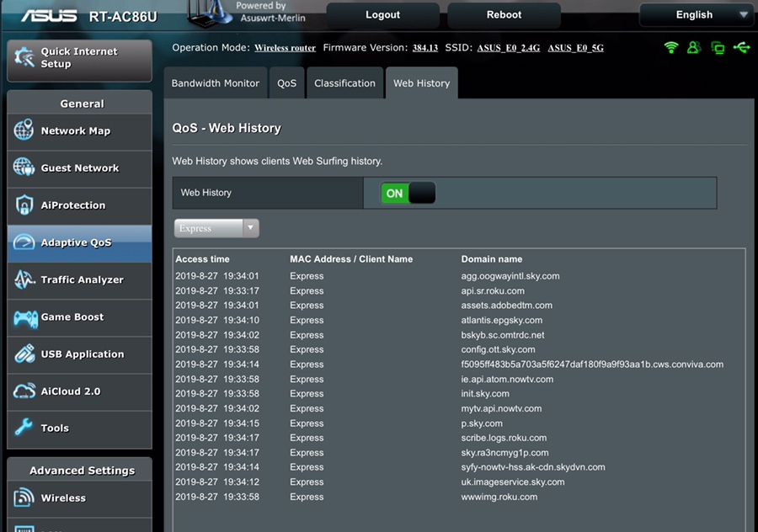Select domain init.sky.com
Image resolution: width=758 pixels, height=532 pixels.
(485, 394)
